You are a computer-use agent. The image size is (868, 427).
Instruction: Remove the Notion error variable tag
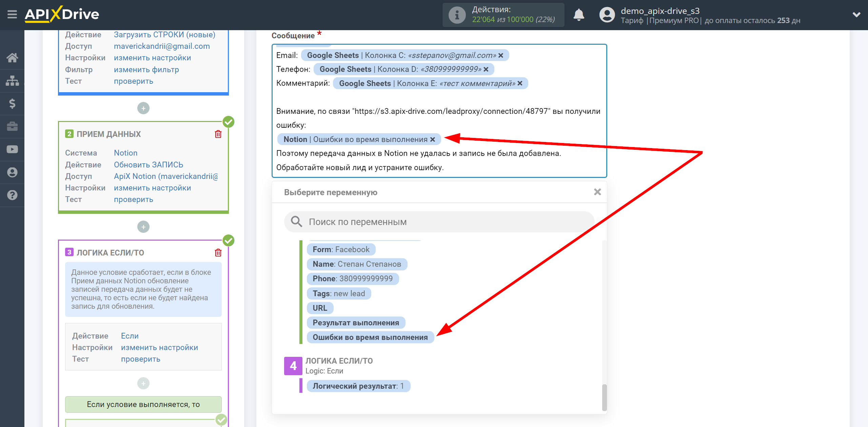click(433, 140)
